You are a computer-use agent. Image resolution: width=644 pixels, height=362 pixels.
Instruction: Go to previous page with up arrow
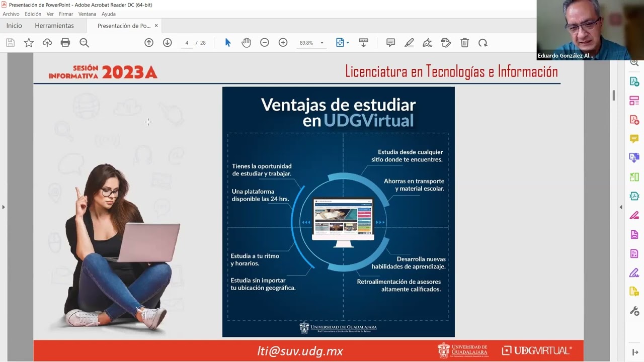click(x=149, y=43)
